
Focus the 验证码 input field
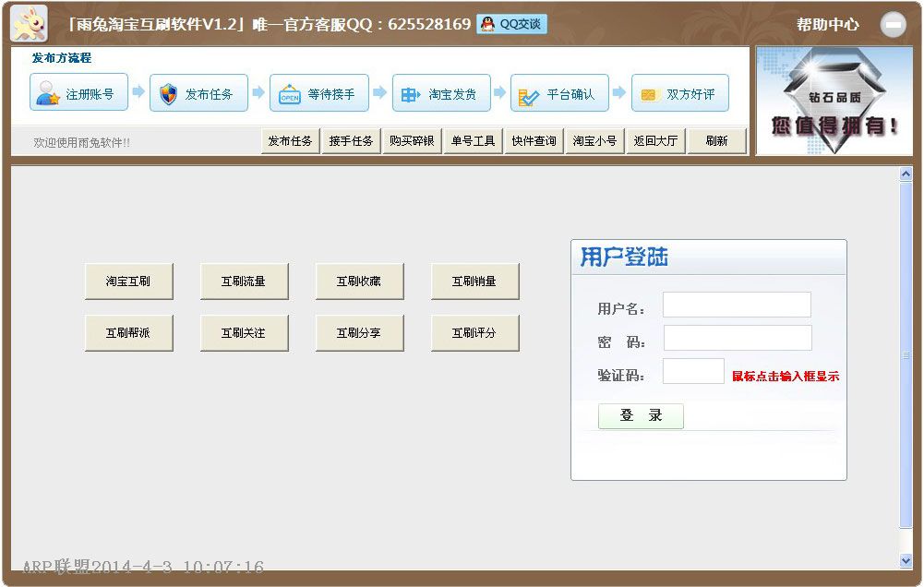pyautogui.click(x=693, y=371)
